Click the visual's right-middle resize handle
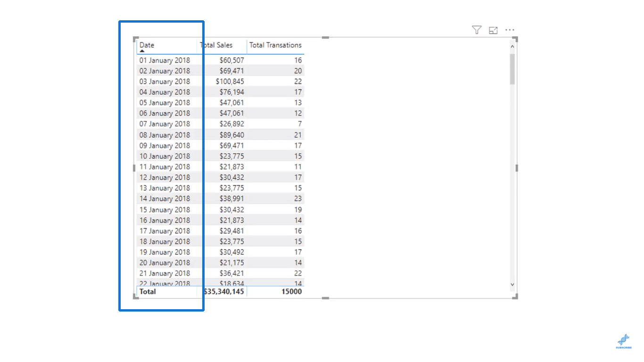The width and height of the screenshot is (644, 362). pyautogui.click(x=517, y=168)
